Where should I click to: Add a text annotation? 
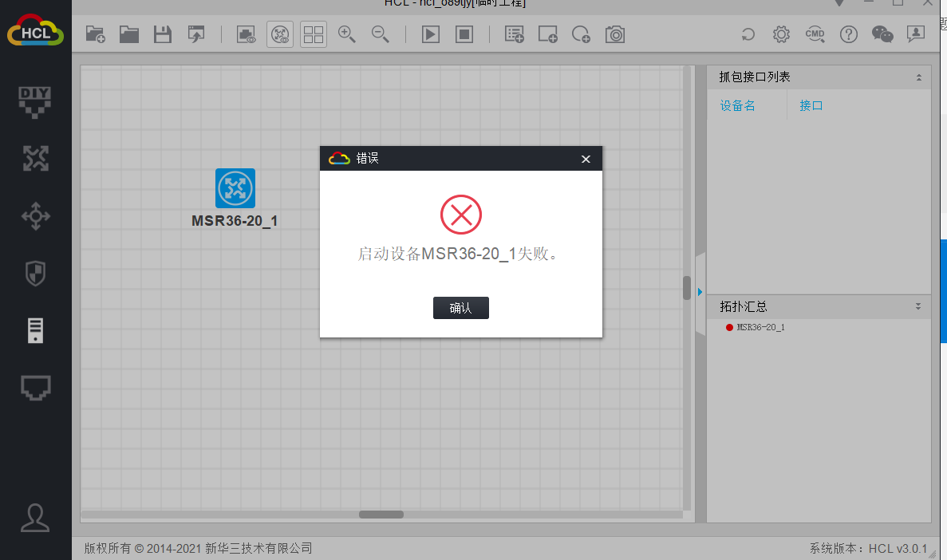pyautogui.click(x=515, y=34)
